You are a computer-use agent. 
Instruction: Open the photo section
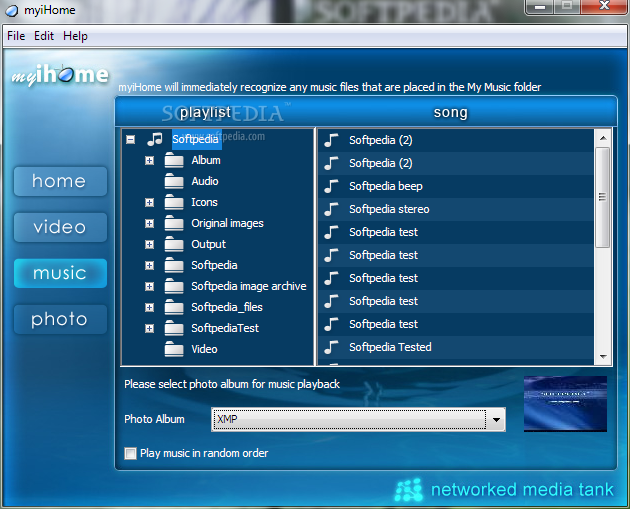click(x=60, y=319)
